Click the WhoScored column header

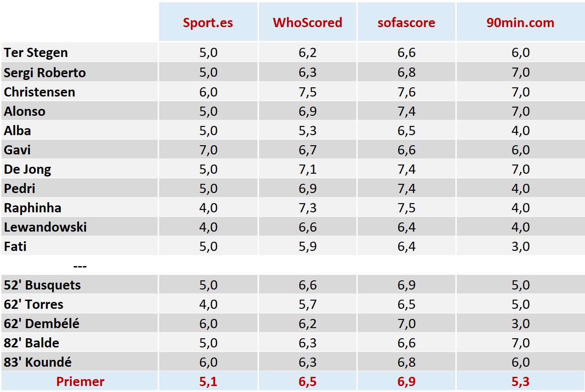tap(307, 23)
